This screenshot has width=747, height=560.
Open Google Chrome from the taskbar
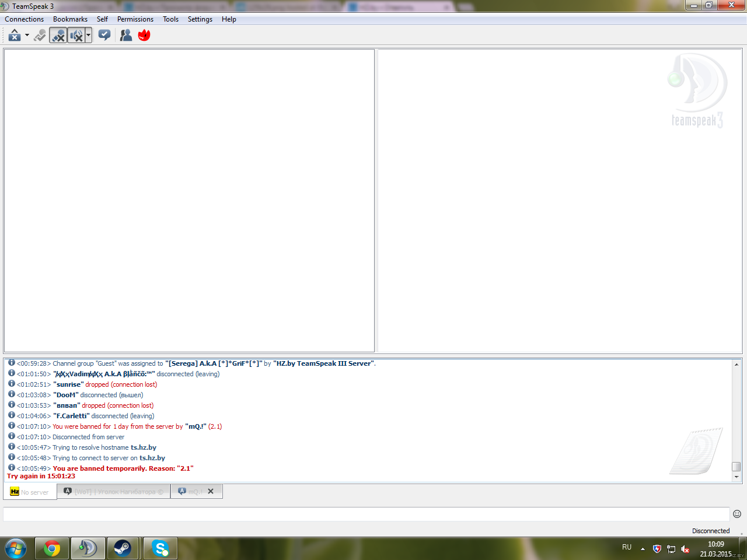pos(52,548)
